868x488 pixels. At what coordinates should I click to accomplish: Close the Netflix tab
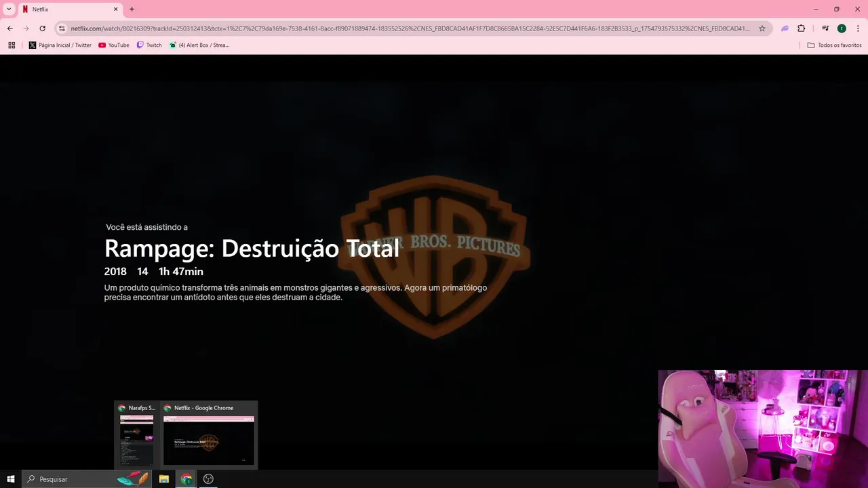(115, 9)
